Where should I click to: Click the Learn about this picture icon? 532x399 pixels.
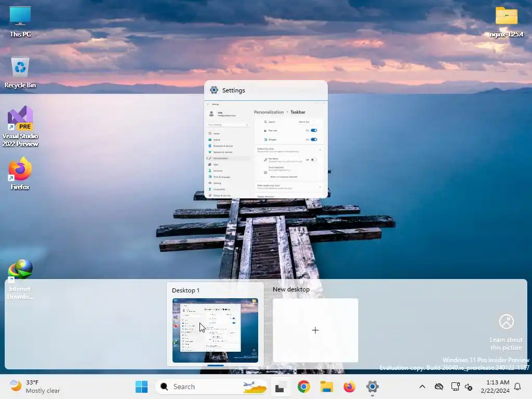click(x=506, y=322)
